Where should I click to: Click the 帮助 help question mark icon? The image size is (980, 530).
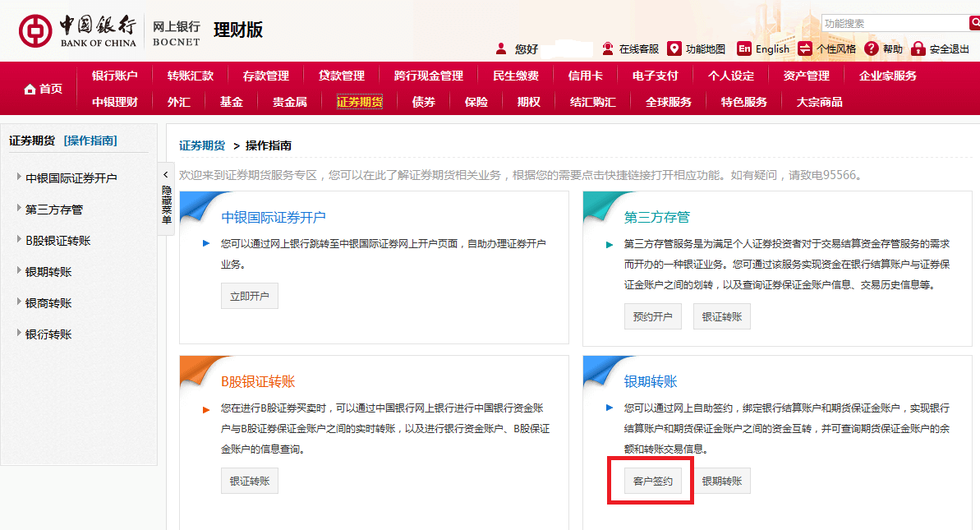coord(872,48)
